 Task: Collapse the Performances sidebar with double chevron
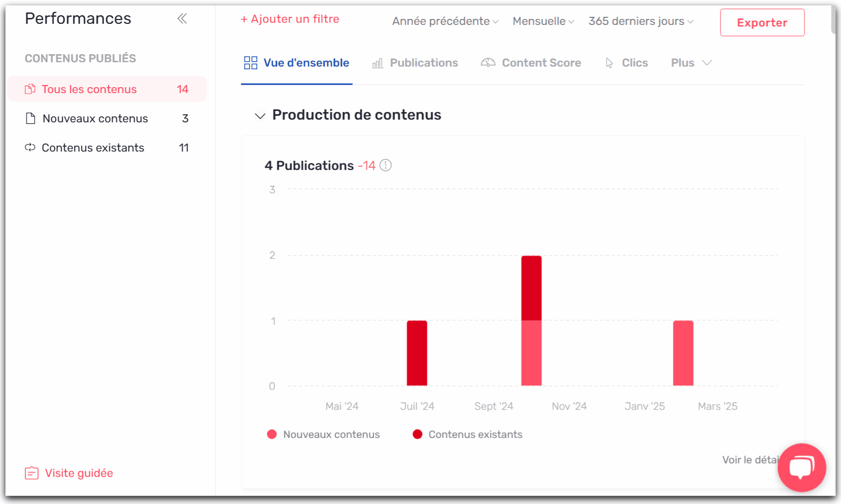(182, 19)
